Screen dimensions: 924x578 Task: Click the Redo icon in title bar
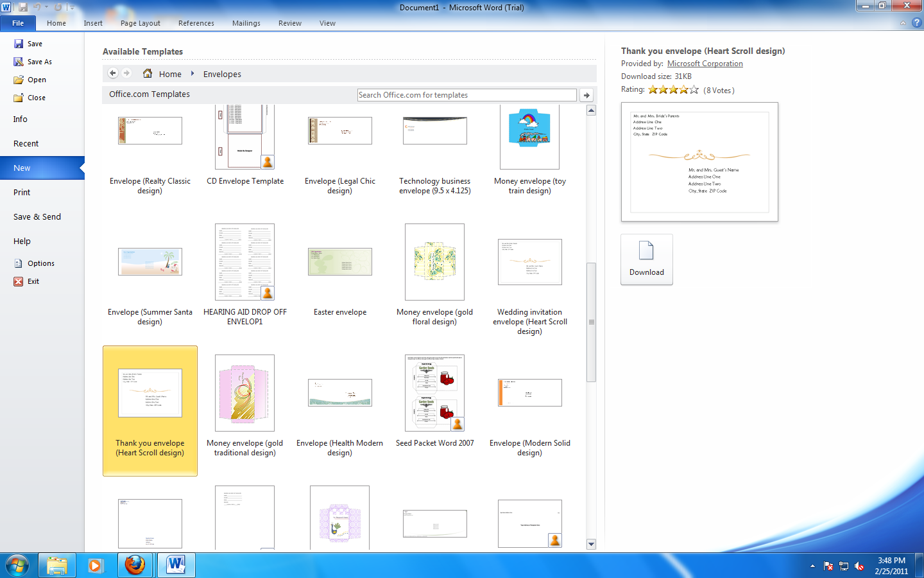click(x=58, y=7)
